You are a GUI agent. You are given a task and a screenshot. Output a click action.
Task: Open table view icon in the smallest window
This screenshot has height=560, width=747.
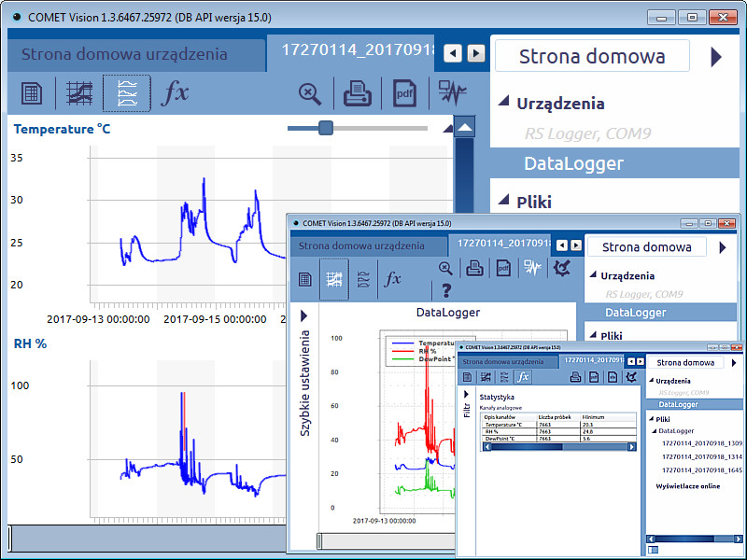click(468, 377)
